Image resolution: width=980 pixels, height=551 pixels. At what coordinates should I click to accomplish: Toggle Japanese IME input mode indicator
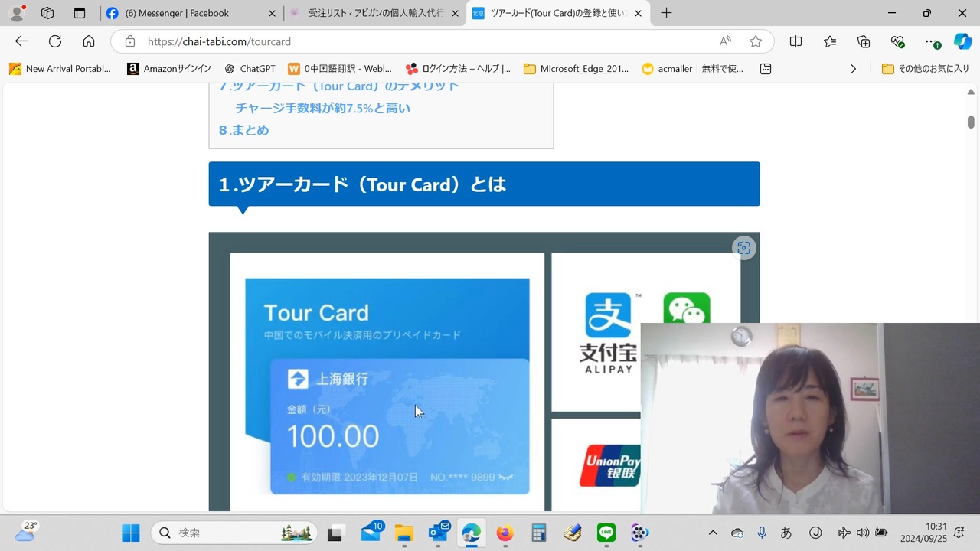786,533
